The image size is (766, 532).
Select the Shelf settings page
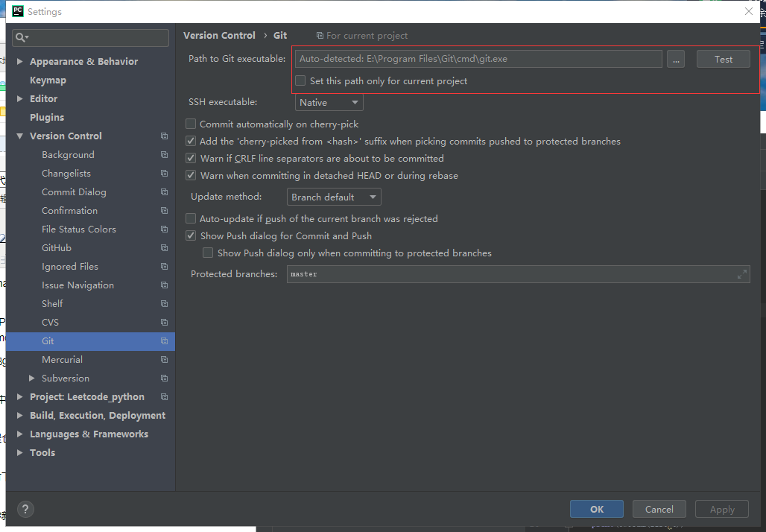click(x=52, y=304)
